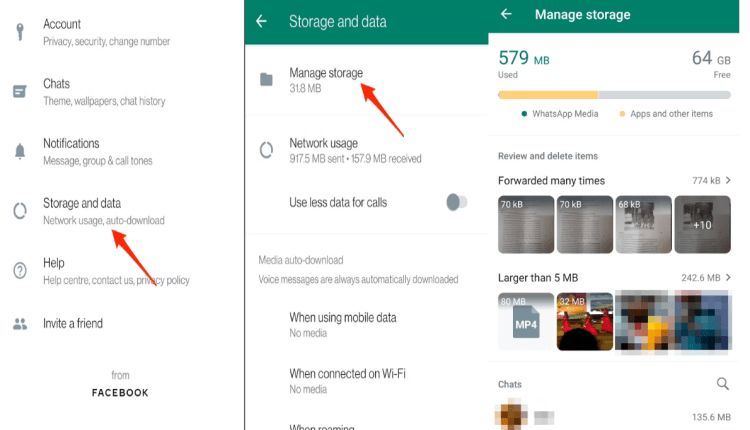This screenshot has height=430, width=750.
Task: Click the 774 kB size label
Action: [706, 180]
